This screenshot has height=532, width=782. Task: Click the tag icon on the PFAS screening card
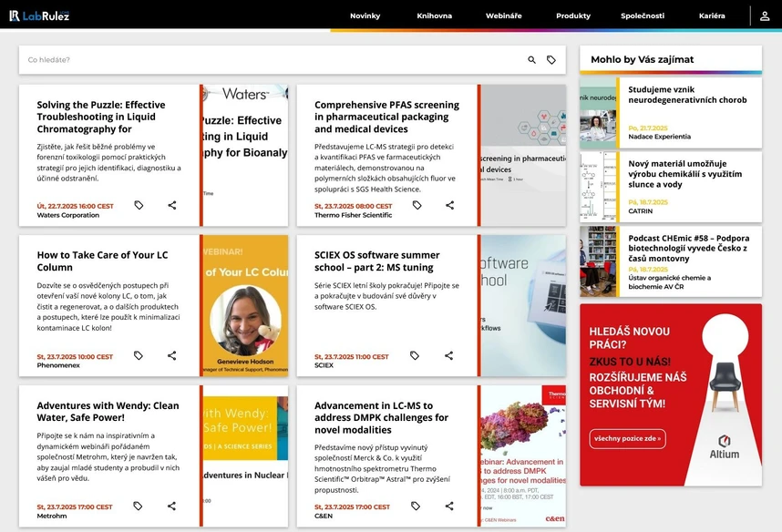[417, 205]
